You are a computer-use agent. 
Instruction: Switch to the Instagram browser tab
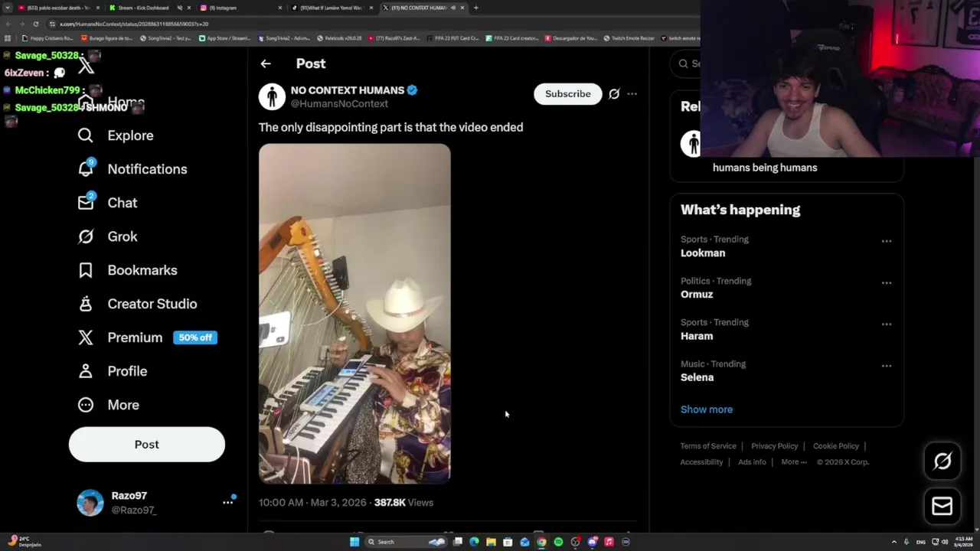[x=238, y=8]
